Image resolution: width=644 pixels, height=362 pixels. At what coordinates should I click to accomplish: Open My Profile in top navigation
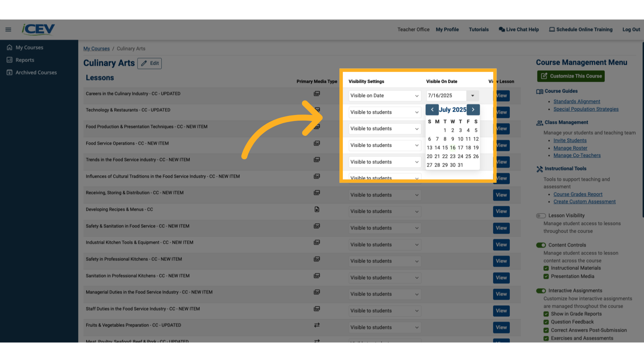tap(447, 29)
